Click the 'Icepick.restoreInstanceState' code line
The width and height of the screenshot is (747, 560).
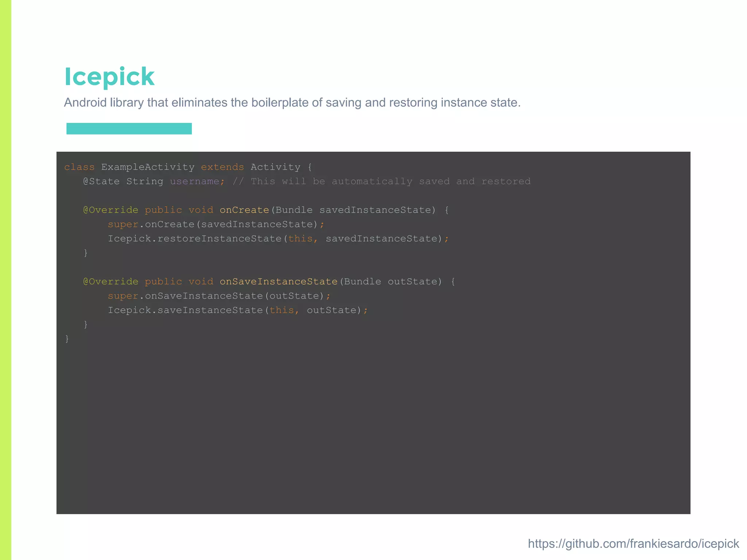(x=278, y=238)
